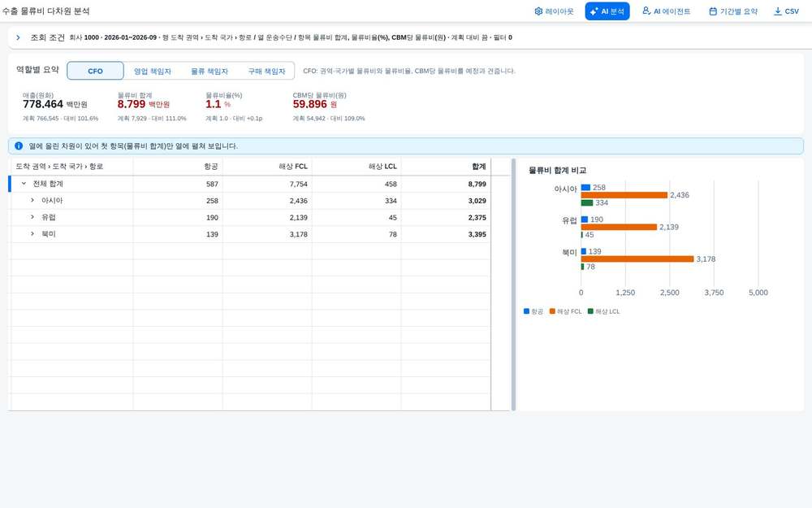Select the 3,395 total cell for 북미
The height and width of the screenshot is (508, 812).
[446, 234]
